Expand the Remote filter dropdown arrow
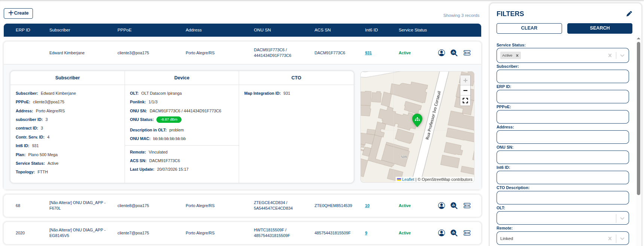The image size is (644, 246). 622,239
